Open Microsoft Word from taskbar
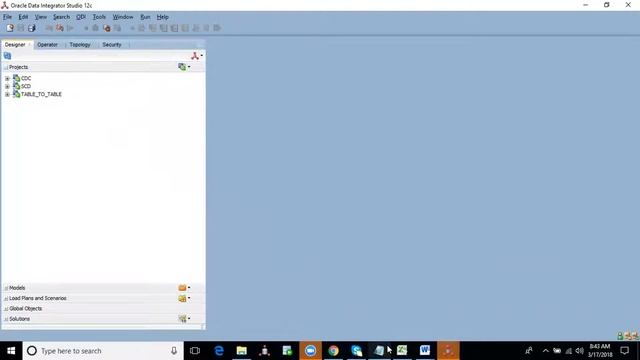This screenshot has width=640, height=360. tap(425, 351)
